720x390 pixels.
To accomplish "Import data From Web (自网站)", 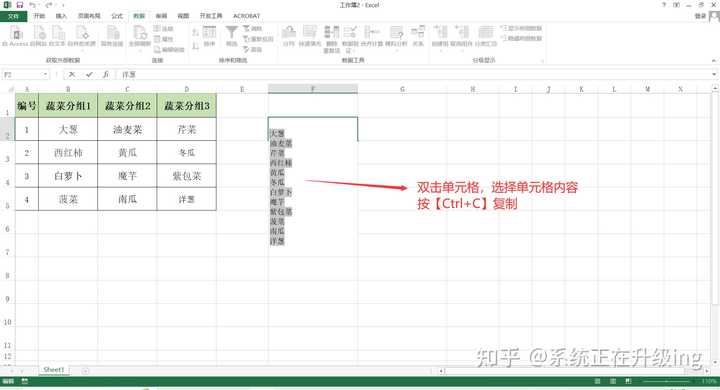I will [39, 36].
